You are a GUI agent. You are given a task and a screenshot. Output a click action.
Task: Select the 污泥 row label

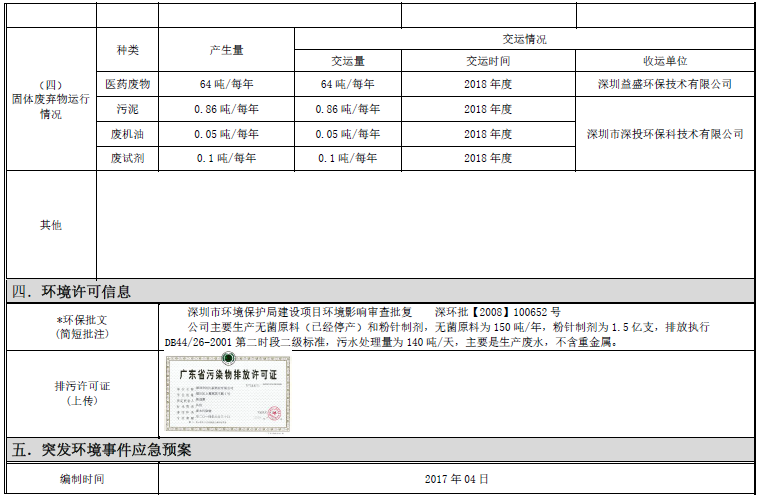click(127, 109)
